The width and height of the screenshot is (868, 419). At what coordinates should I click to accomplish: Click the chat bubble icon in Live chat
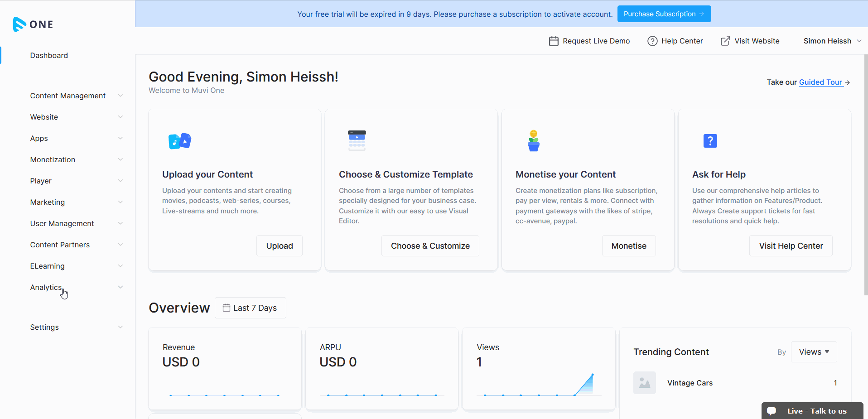(x=772, y=411)
